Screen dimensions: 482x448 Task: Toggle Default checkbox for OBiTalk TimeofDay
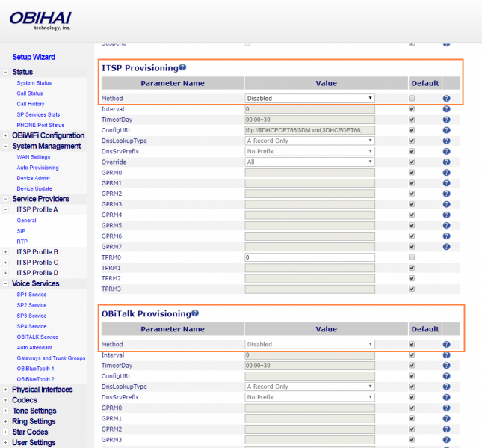pyautogui.click(x=412, y=365)
